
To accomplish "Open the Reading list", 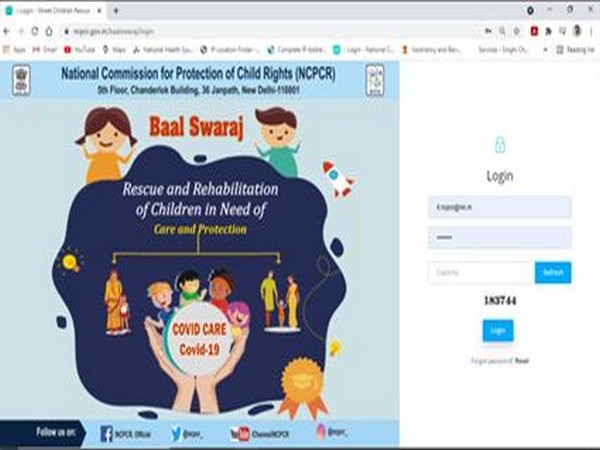I will click(576, 49).
